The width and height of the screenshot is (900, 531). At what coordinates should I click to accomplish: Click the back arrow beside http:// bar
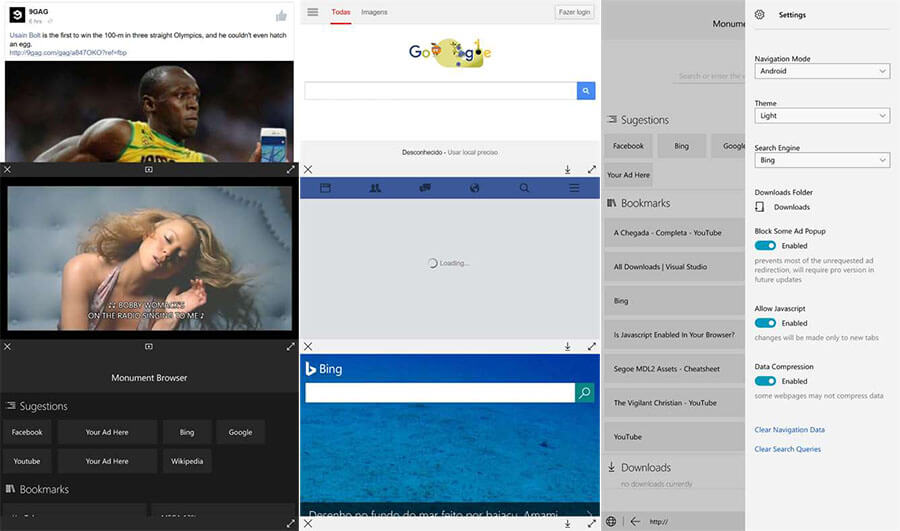point(635,521)
